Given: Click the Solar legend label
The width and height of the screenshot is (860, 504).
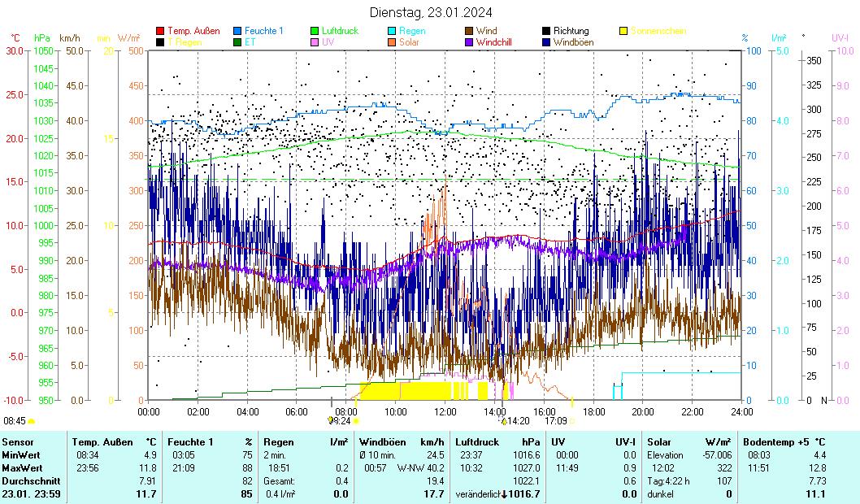Looking at the screenshot, I should (409, 42).
